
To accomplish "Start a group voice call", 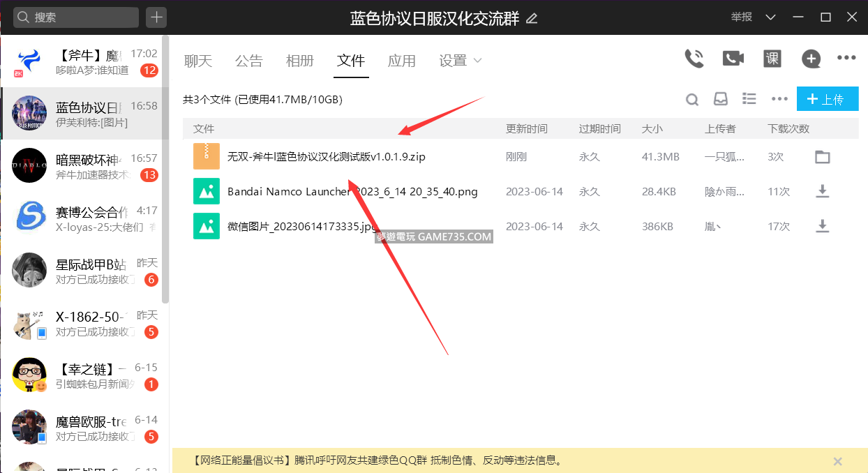I will pyautogui.click(x=694, y=59).
